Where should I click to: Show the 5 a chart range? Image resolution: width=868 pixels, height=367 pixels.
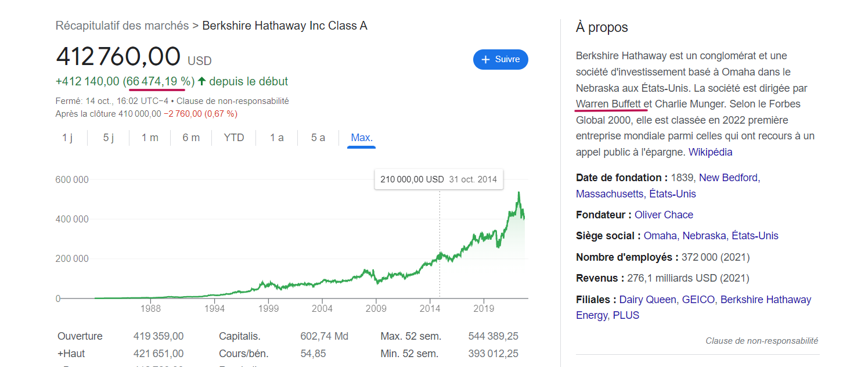coord(318,138)
